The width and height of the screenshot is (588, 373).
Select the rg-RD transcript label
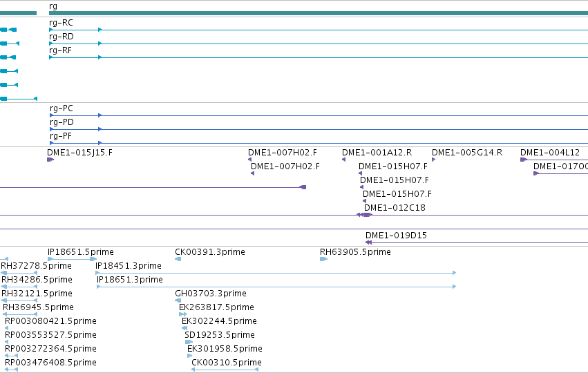coord(61,37)
